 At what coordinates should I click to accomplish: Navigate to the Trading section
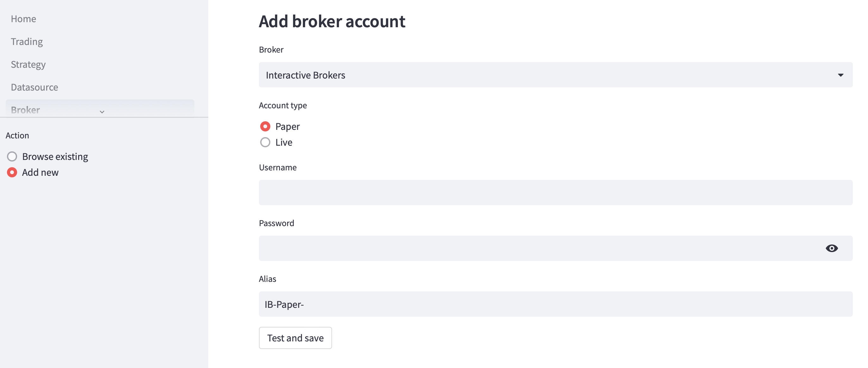[27, 41]
